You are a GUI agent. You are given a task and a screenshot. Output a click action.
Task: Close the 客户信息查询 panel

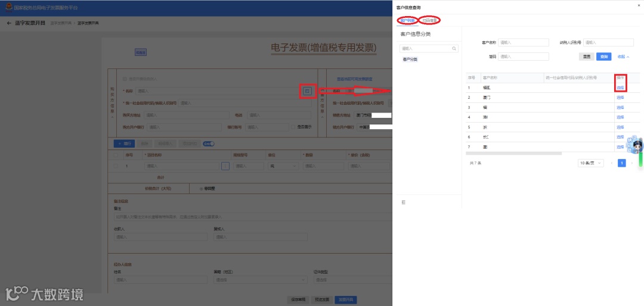(639, 5)
